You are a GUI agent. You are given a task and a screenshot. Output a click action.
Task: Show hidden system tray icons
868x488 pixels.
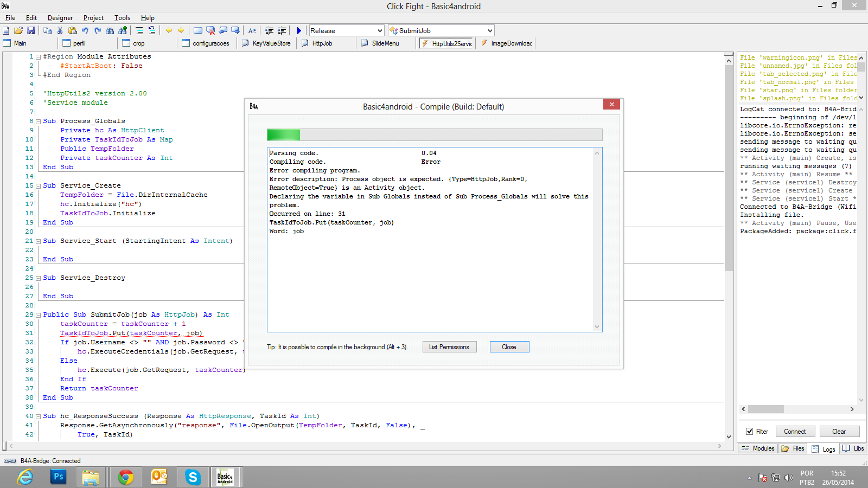749,478
